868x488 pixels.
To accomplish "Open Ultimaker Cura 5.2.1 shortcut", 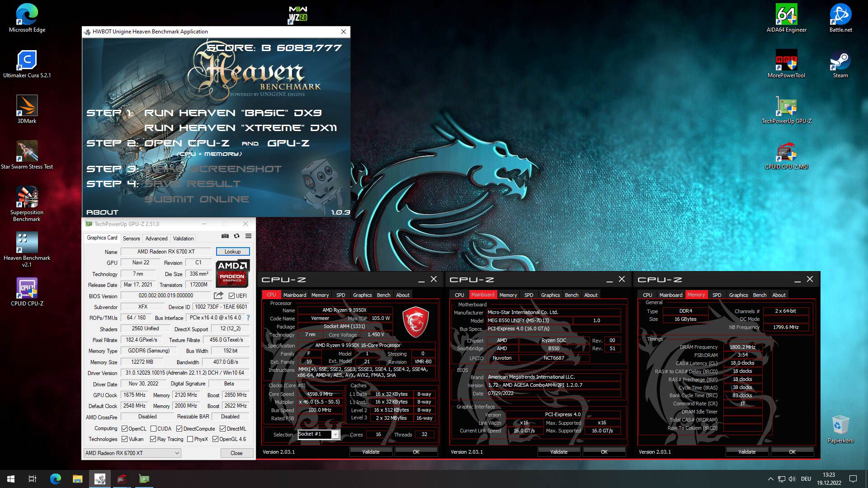I will click(x=27, y=64).
